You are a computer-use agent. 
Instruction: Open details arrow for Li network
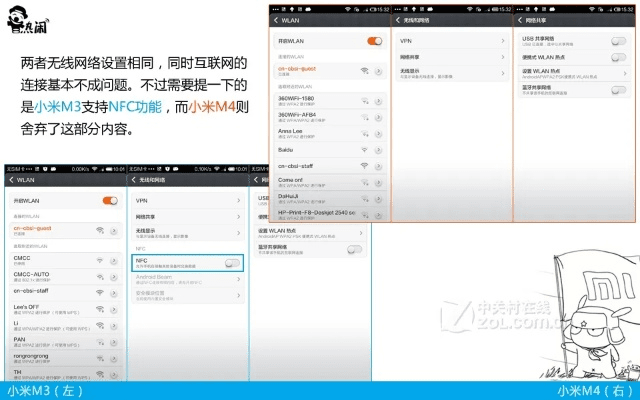click(x=113, y=326)
